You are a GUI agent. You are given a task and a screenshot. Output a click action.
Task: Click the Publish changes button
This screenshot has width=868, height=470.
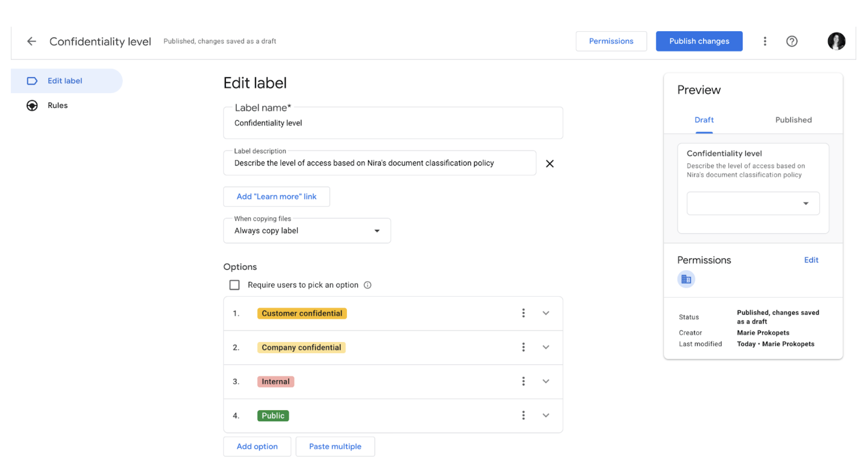click(699, 41)
